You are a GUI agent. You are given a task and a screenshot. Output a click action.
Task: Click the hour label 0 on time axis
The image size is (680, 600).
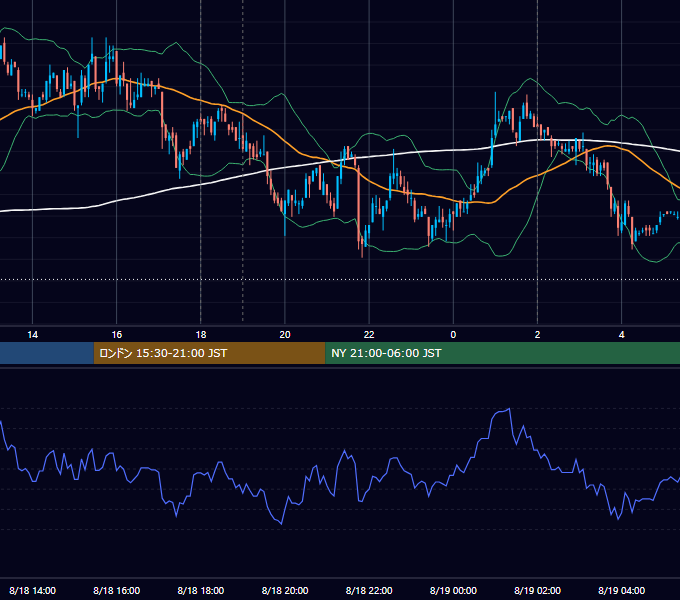point(453,335)
